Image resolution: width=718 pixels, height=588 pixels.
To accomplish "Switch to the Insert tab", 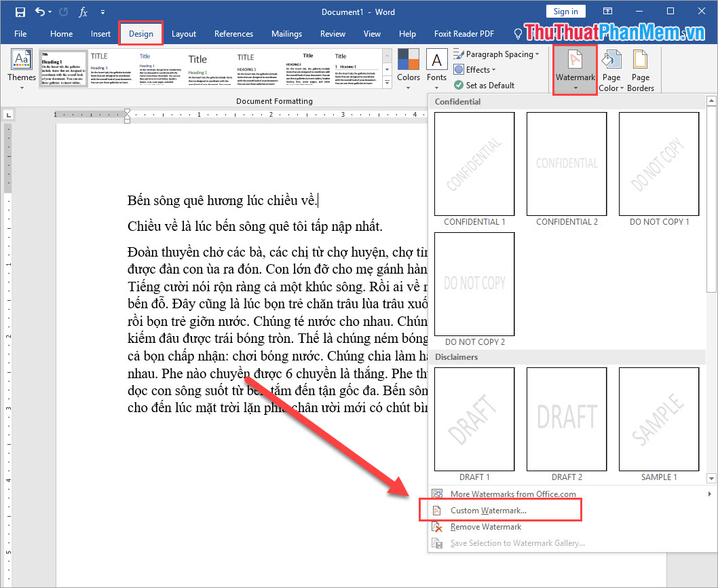I will [x=100, y=33].
